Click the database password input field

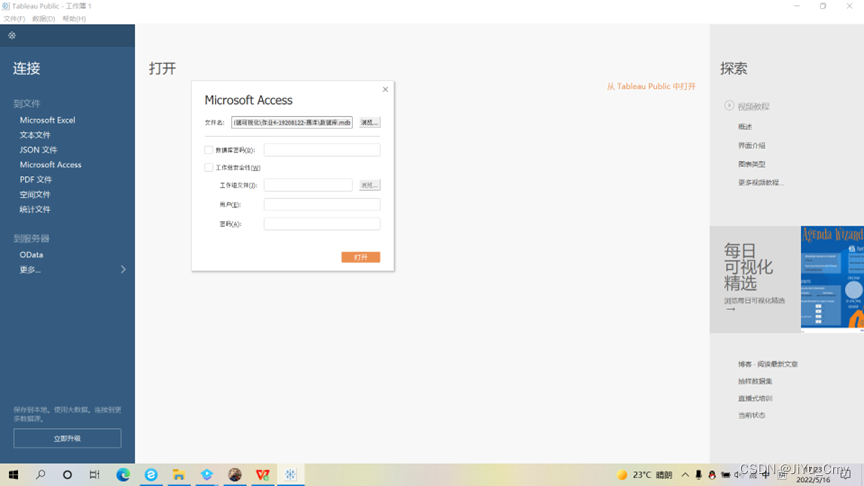pos(322,150)
